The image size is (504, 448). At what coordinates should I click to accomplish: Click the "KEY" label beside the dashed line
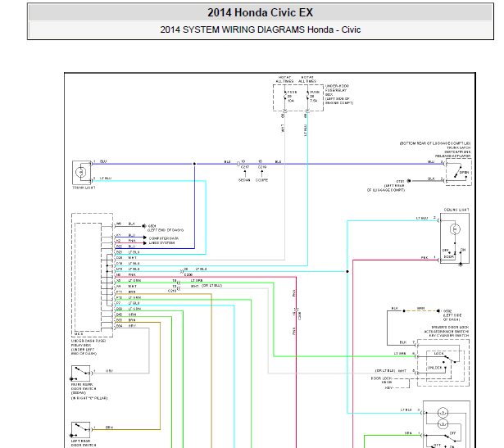click(388, 388)
